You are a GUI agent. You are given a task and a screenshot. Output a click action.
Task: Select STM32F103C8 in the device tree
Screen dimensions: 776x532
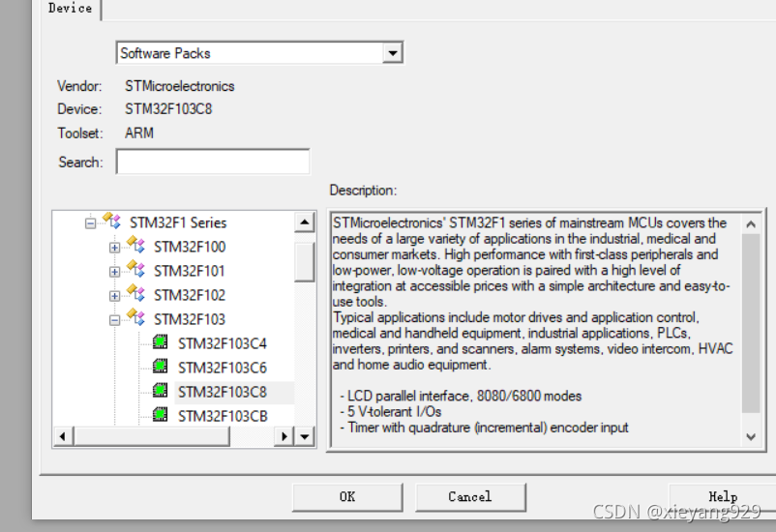(x=223, y=392)
